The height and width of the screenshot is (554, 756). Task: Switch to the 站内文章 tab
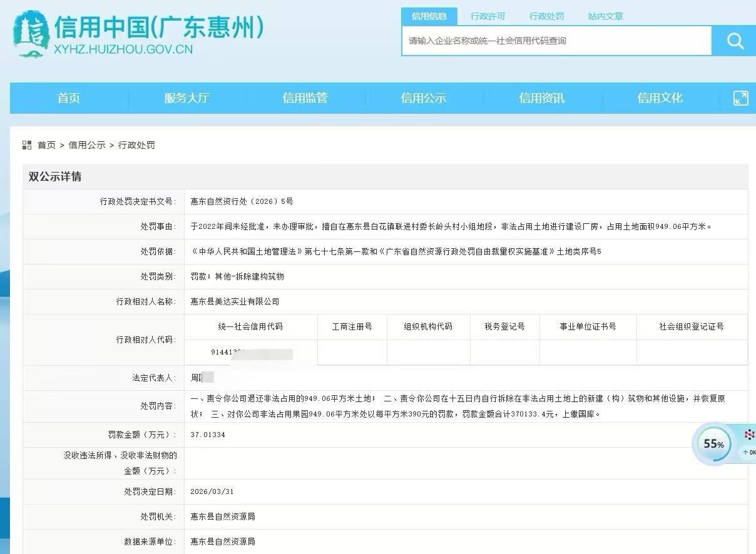[605, 16]
